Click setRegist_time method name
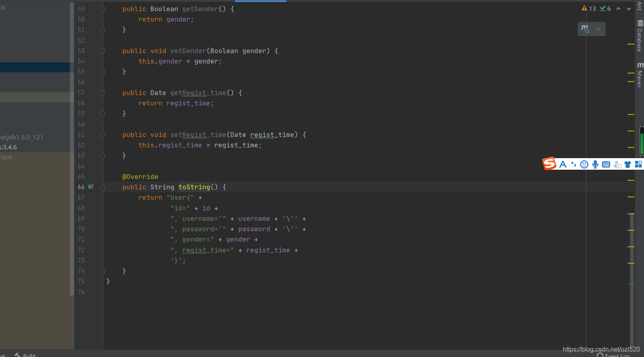 [x=198, y=135]
